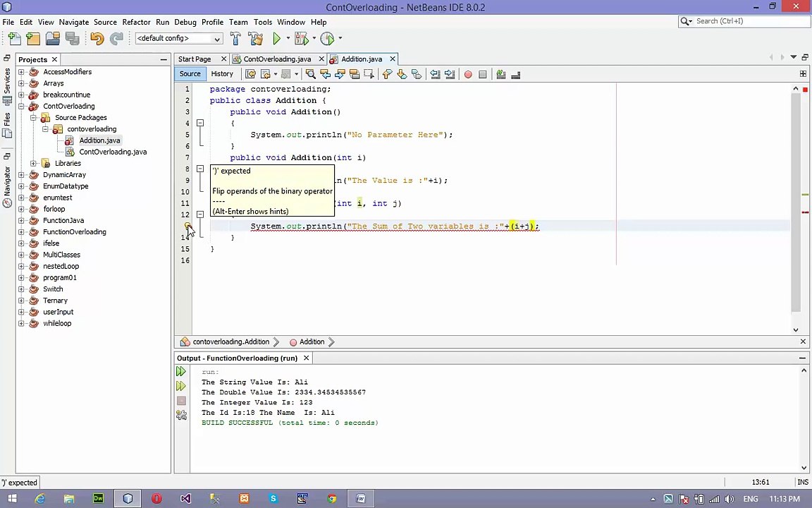Click the Search (Ctrl+I) field

pyautogui.click(x=744, y=21)
